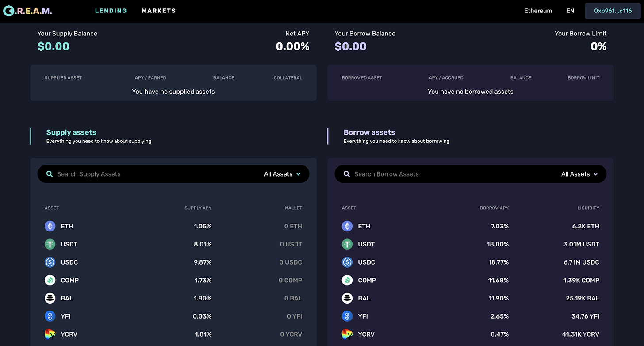Select BAL borrow APY 11.90%
This screenshot has height=346, width=644.
click(x=498, y=298)
